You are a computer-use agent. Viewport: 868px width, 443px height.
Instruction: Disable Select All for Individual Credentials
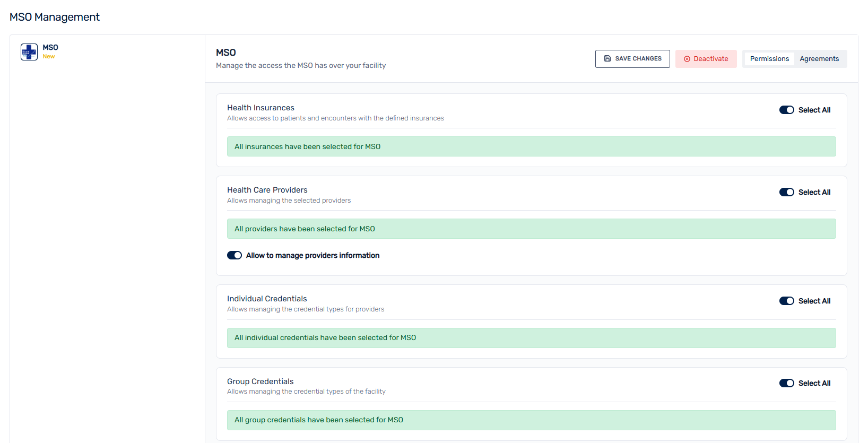pyautogui.click(x=786, y=301)
